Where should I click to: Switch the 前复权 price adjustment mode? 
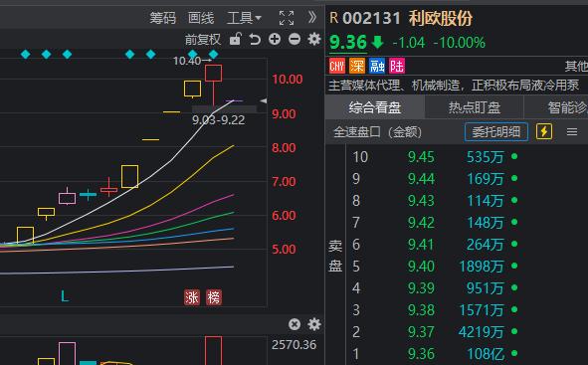point(203,40)
